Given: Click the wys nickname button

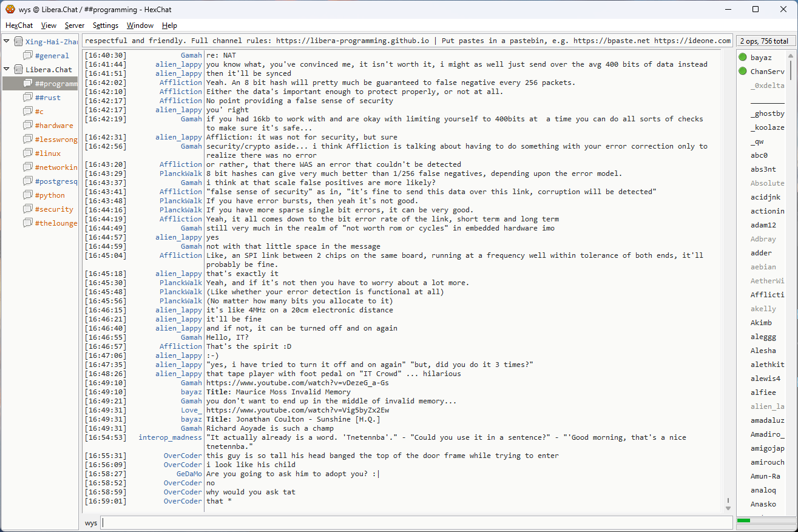Looking at the screenshot, I should pos(91,523).
